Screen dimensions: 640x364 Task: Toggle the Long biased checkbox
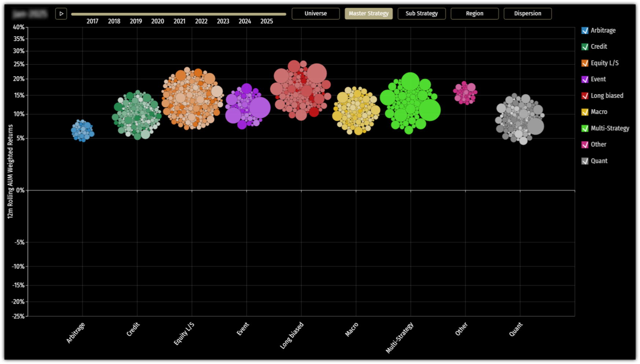point(585,96)
